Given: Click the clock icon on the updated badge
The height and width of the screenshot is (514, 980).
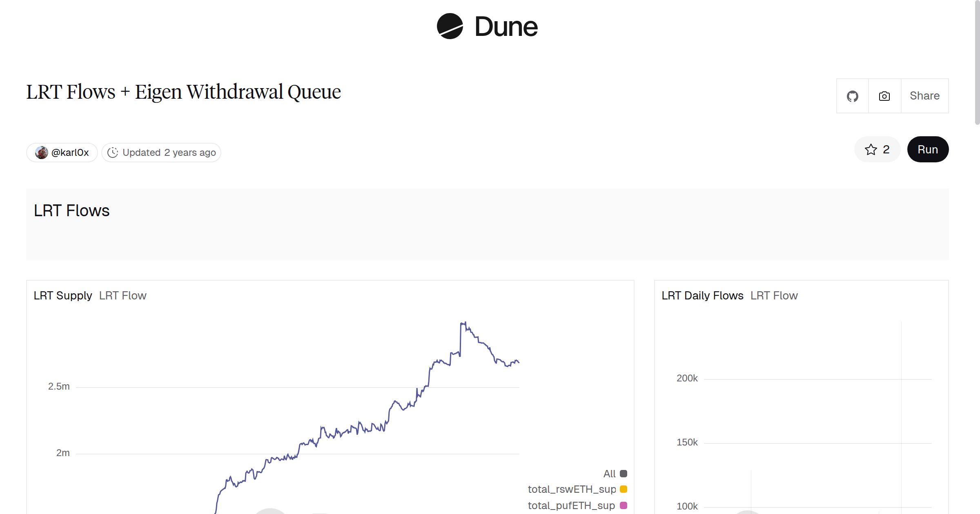Looking at the screenshot, I should [114, 152].
